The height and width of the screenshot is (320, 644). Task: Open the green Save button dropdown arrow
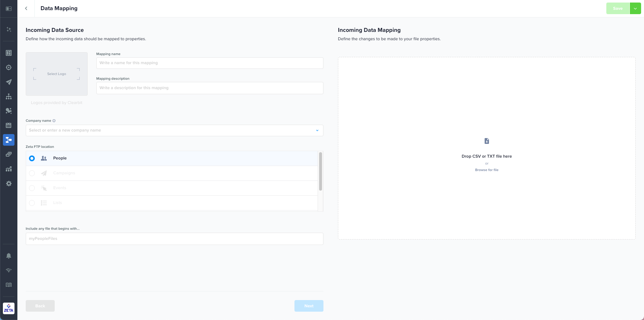point(635,8)
